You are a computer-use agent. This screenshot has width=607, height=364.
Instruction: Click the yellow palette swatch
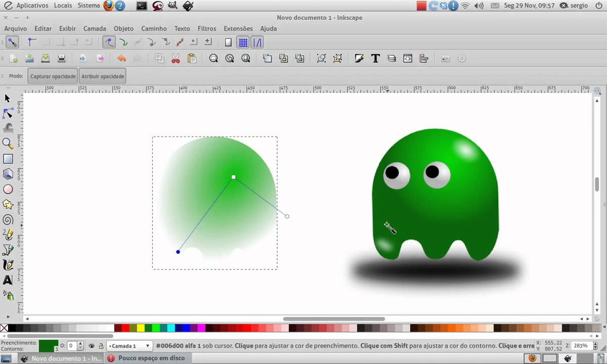point(141,328)
